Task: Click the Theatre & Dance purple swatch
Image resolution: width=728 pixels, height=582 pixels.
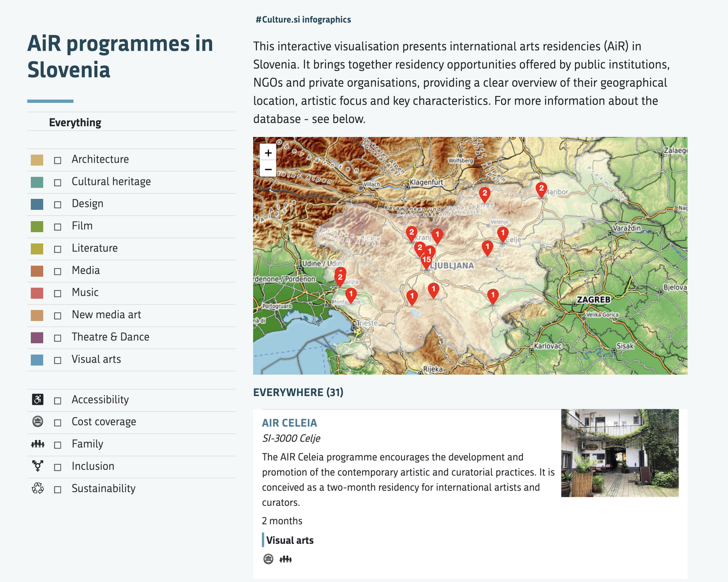Action: [x=37, y=337]
